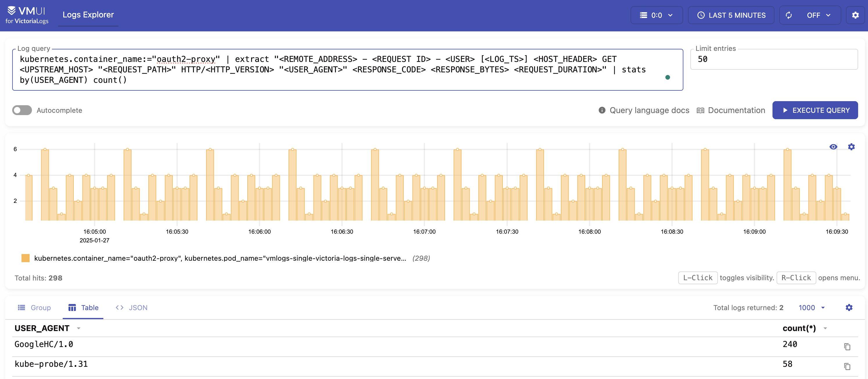Open the chart settings gear icon
868x379 pixels.
[x=851, y=147]
